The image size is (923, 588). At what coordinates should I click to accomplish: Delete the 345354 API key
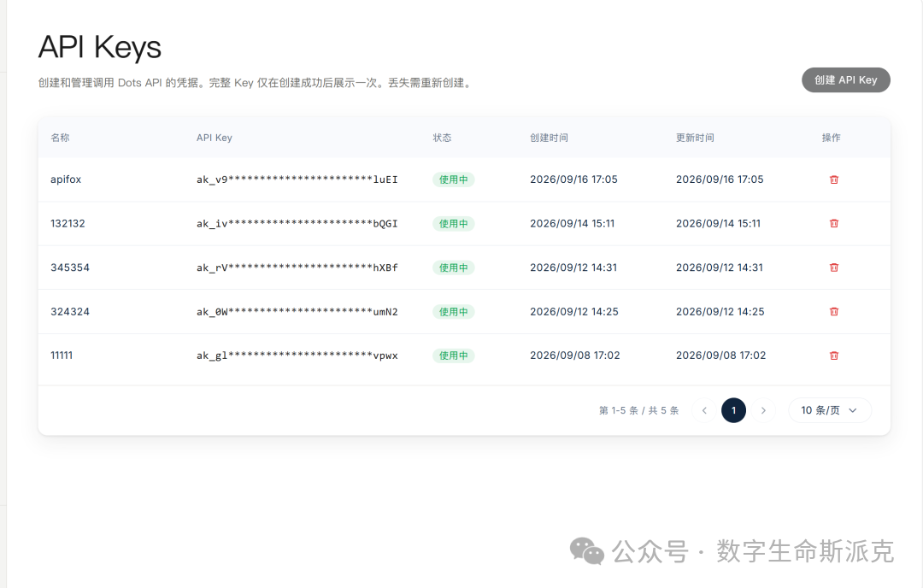833,268
